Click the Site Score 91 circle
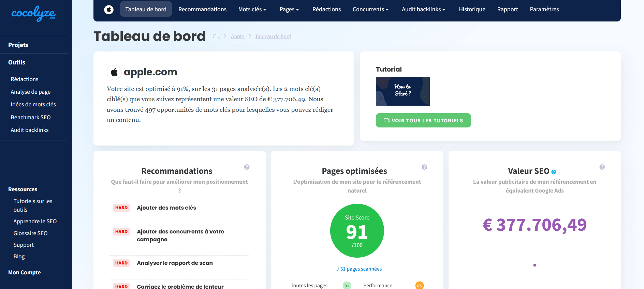Screen dimensions: 644x289 [357, 231]
